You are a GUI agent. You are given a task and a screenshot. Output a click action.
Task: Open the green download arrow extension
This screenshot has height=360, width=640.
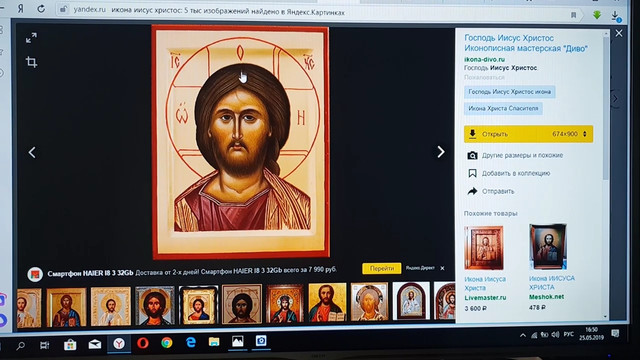[x=597, y=15]
